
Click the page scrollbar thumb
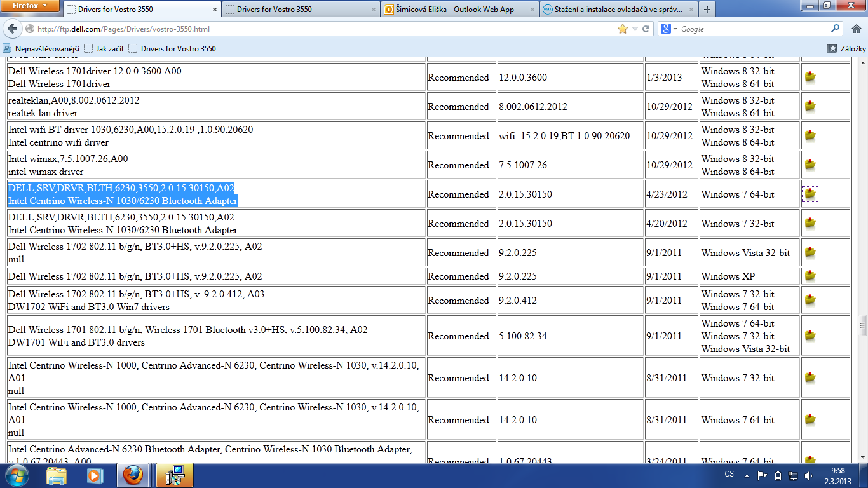coord(862,325)
